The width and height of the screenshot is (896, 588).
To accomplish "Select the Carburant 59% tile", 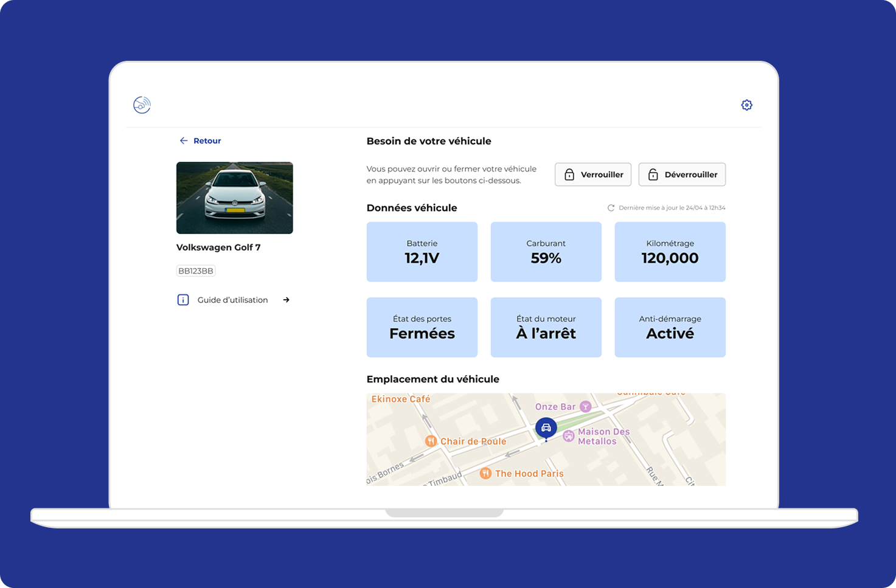I will [x=546, y=252].
